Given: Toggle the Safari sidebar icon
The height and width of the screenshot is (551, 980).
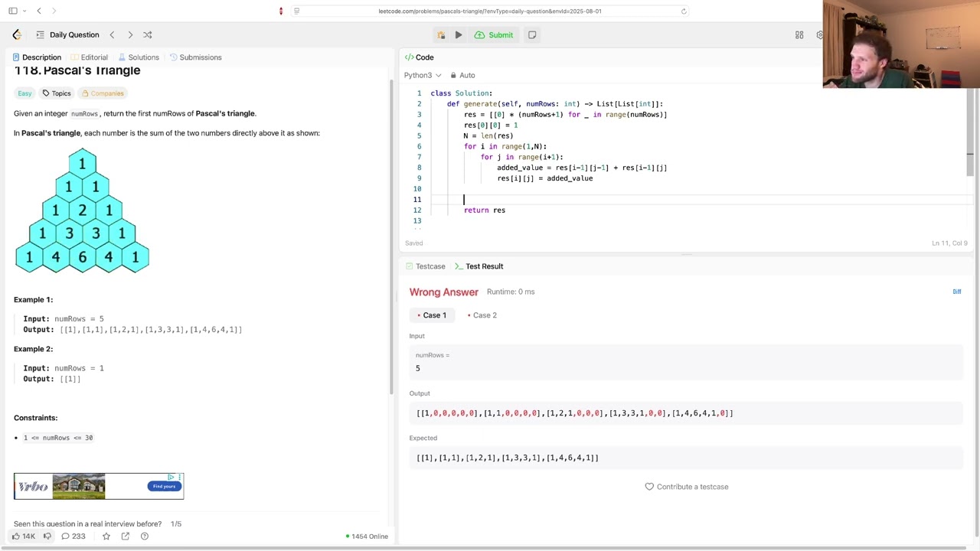Looking at the screenshot, I should [x=13, y=11].
